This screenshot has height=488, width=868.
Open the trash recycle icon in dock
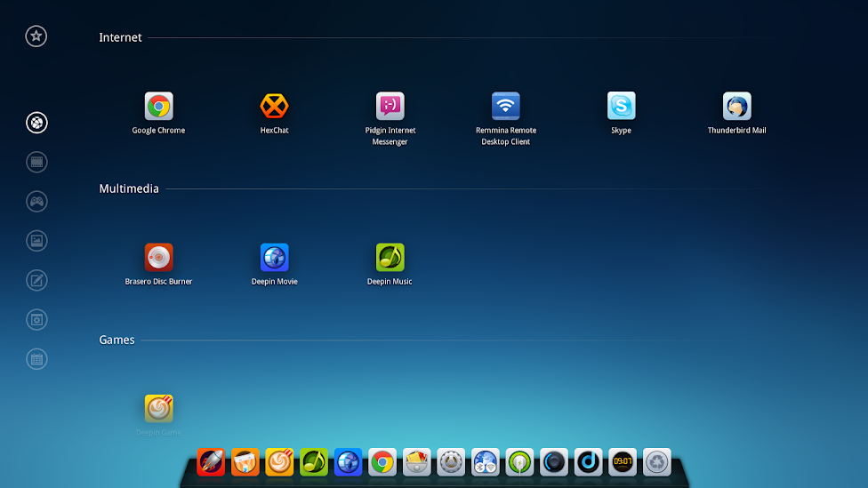(657, 462)
